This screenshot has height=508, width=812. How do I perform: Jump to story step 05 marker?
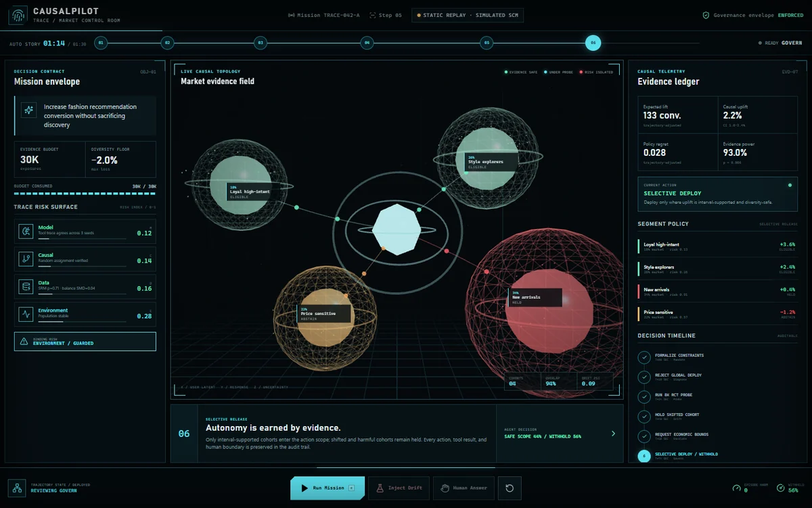[486, 43]
